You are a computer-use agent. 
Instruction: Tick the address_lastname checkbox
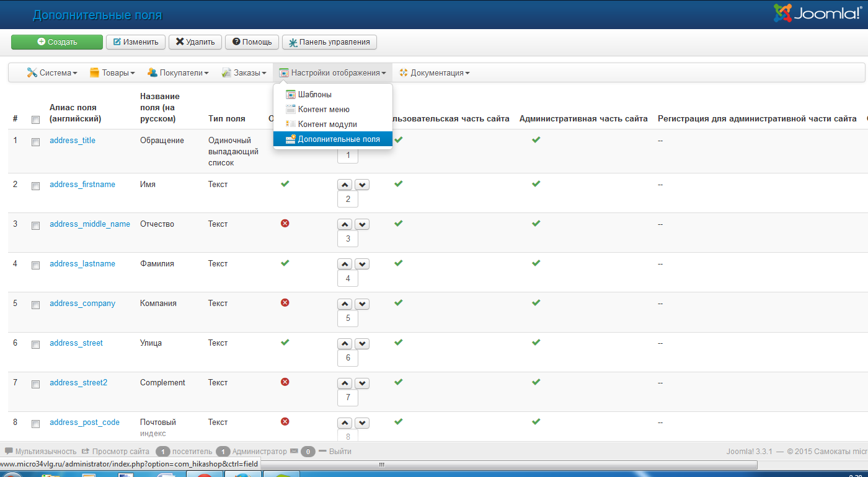[x=35, y=265]
